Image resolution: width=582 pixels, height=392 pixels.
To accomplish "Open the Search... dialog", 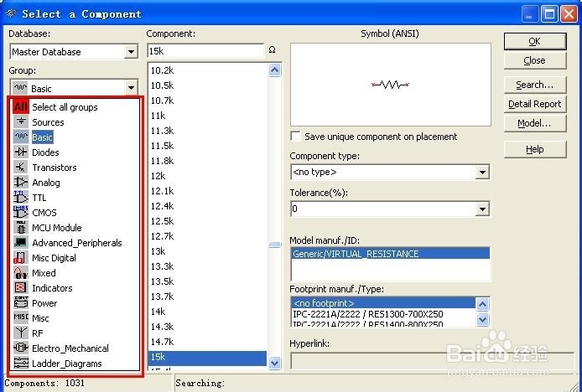I will 535,85.
